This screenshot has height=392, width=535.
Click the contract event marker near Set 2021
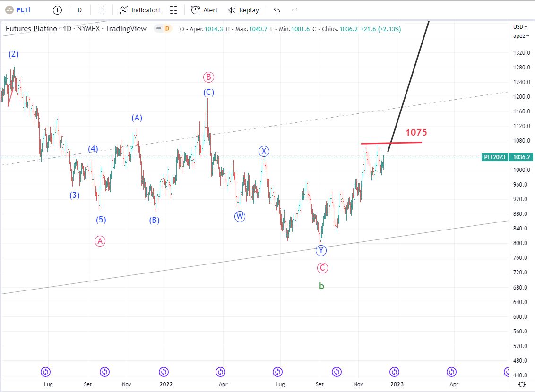coord(105,372)
